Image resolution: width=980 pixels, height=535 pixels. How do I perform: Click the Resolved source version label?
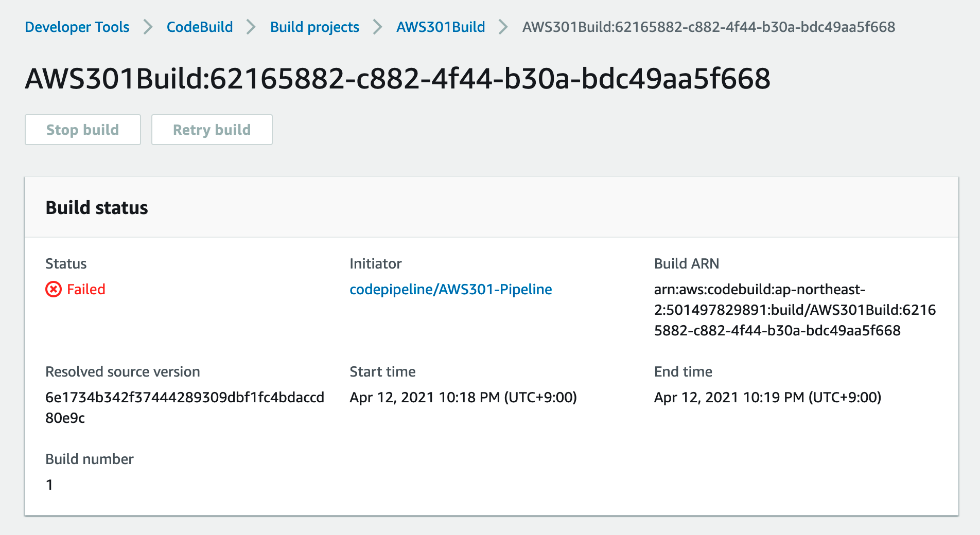click(122, 371)
